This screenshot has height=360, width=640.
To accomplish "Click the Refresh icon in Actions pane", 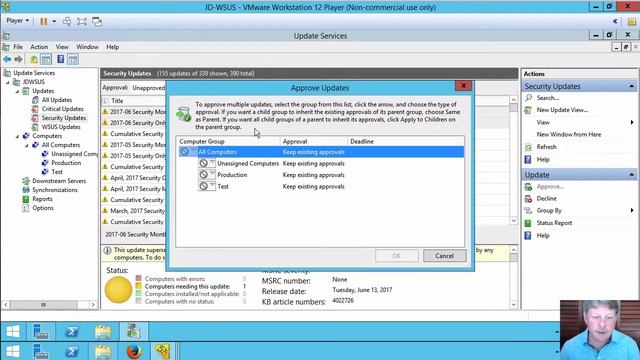I will click(528, 147).
